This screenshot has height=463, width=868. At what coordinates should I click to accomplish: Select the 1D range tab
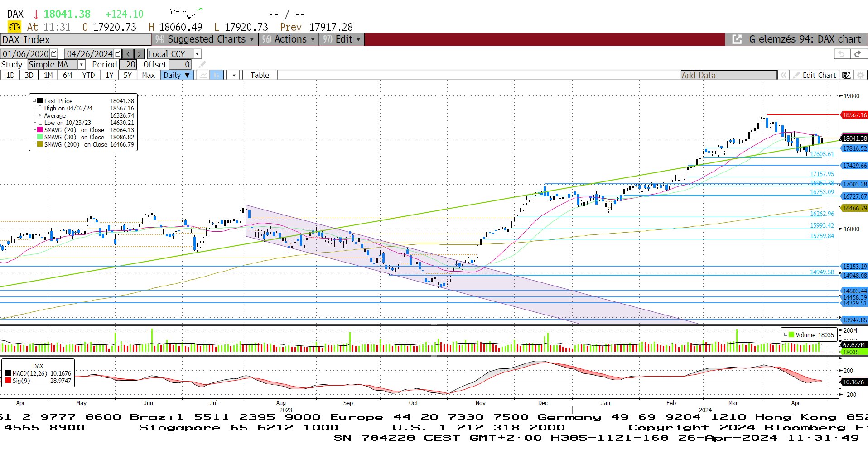click(x=10, y=75)
